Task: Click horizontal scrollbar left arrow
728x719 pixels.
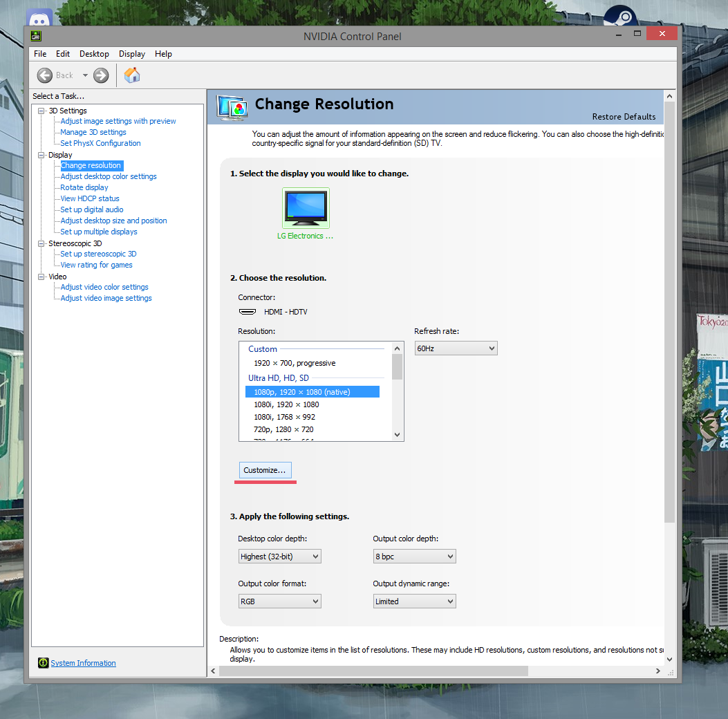Action: pos(213,671)
